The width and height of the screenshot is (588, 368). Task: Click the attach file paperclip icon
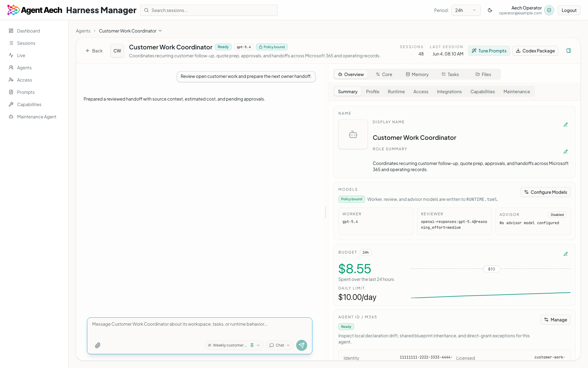(x=98, y=345)
